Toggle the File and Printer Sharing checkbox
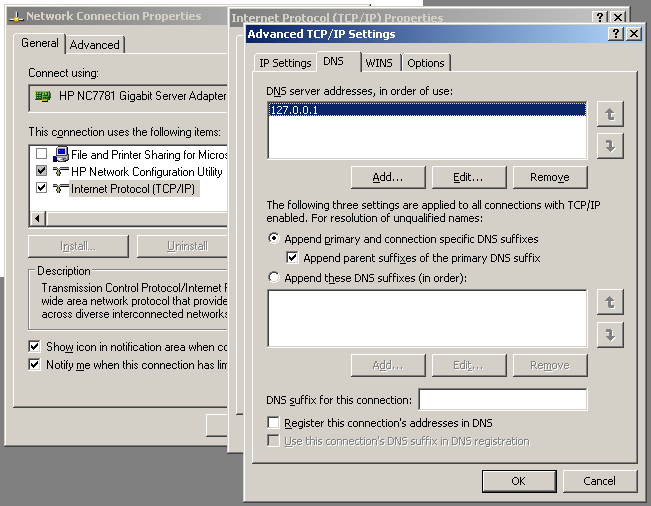Image resolution: width=651 pixels, height=506 pixels. [41, 155]
